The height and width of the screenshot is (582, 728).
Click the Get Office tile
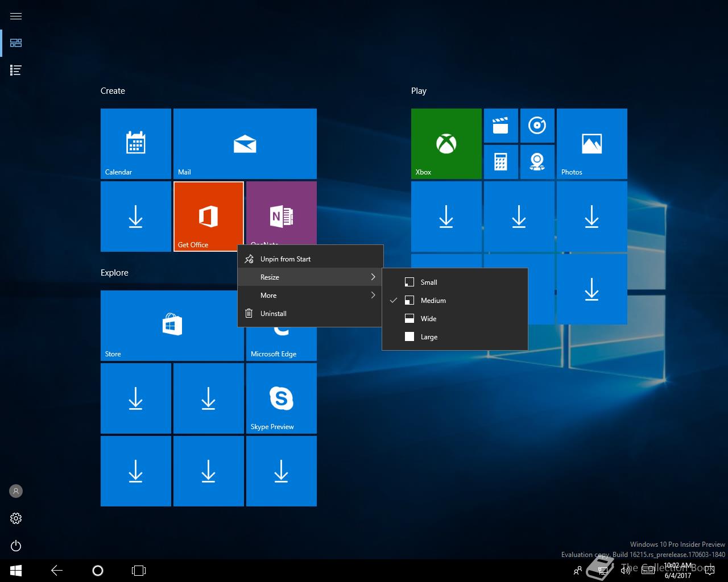click(x=209, y=217)
